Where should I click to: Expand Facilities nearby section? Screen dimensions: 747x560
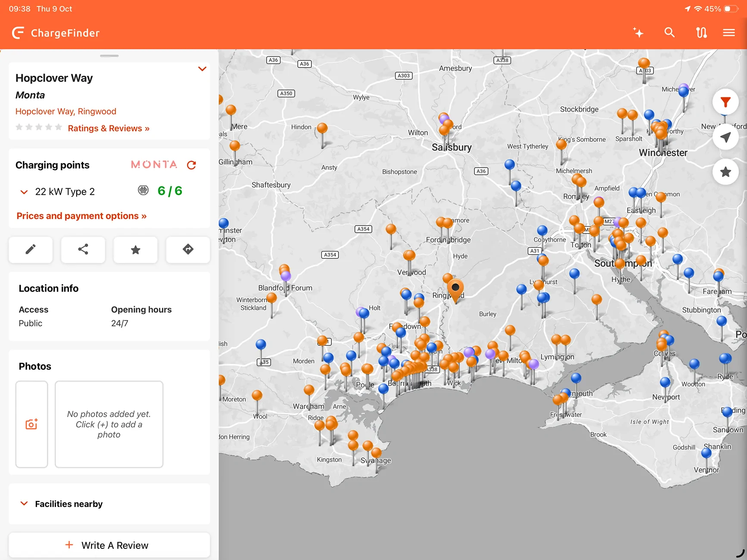(109, 504)
